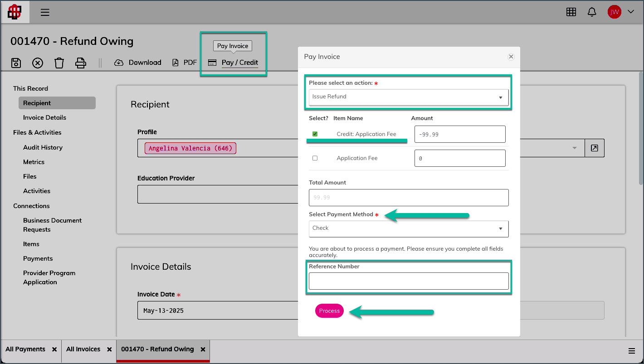
Task: Click the 'Connections' sidebar heading
Action: [x=31, y=206]
